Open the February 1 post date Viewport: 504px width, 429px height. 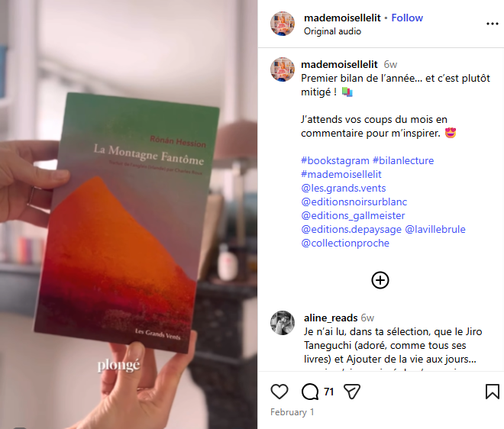pos(292,412)
